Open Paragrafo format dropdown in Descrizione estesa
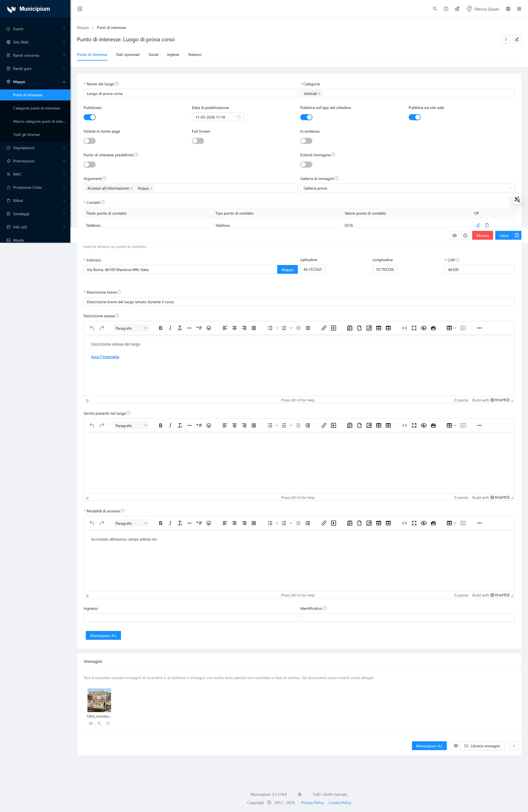This screenshot has height=812, width=528. coord(131,328)
